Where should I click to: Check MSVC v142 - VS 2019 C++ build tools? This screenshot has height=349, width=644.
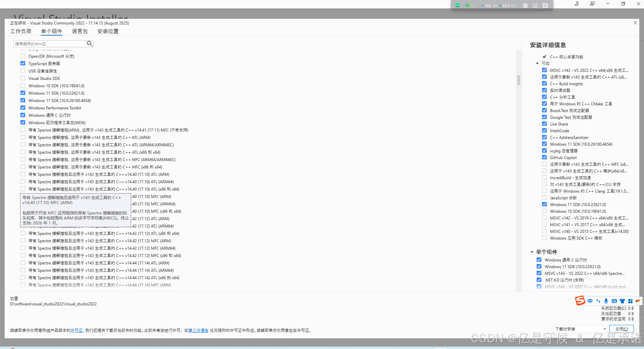544,218
